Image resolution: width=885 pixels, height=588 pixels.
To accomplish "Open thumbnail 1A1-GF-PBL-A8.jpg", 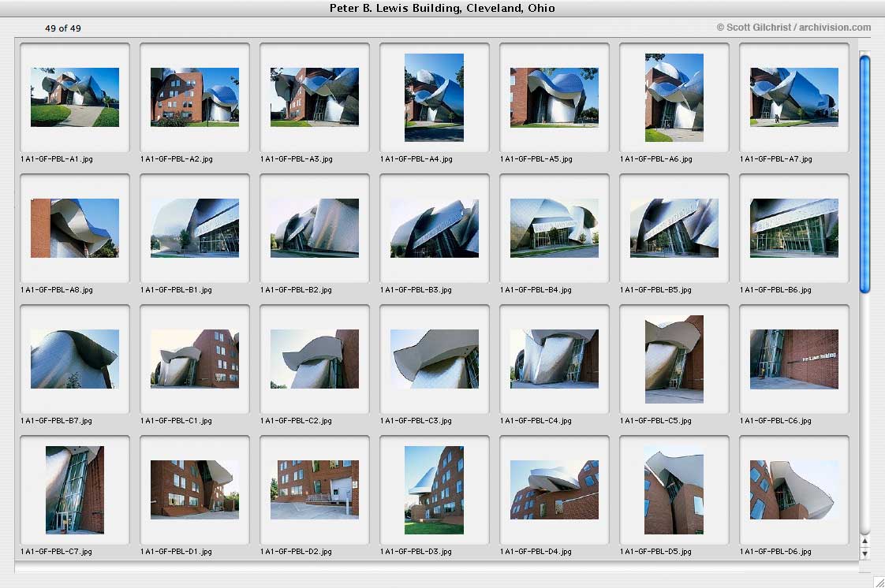I will pos(74,229).
